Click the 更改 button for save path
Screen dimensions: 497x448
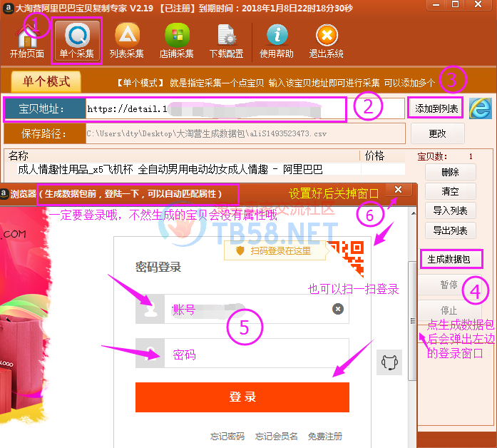pyautogui.click(x=437, y=133)
